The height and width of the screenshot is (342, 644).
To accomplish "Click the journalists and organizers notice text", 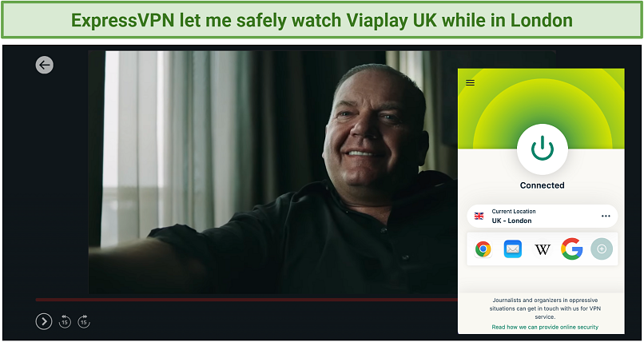I will tap(545, 308).
